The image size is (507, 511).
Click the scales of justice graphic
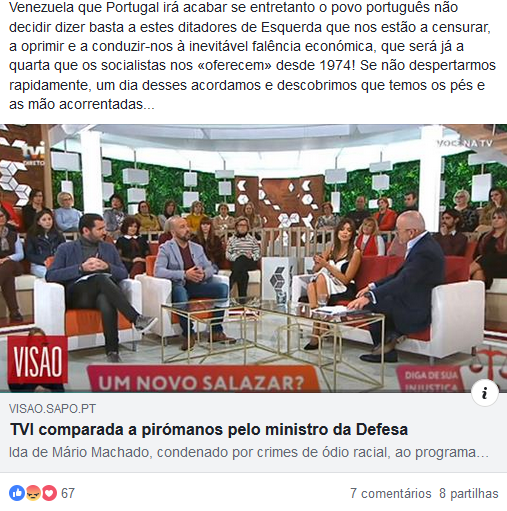489,363
